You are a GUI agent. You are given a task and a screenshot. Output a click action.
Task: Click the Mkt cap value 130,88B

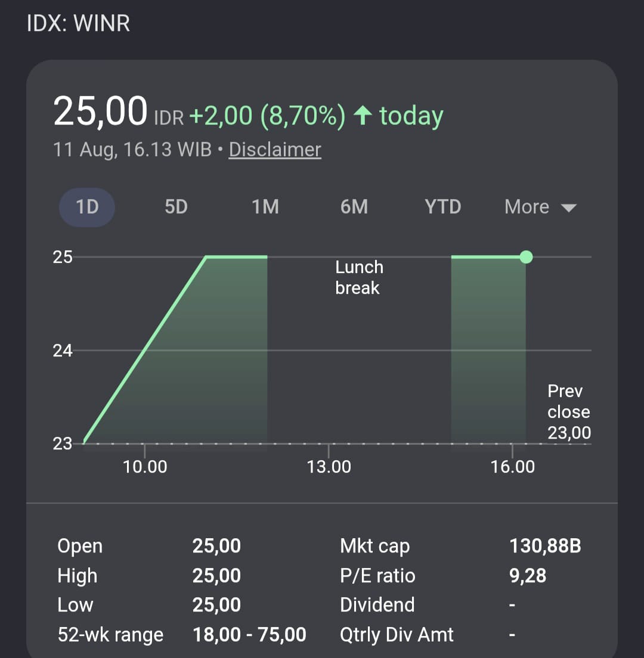click(545, 546)
